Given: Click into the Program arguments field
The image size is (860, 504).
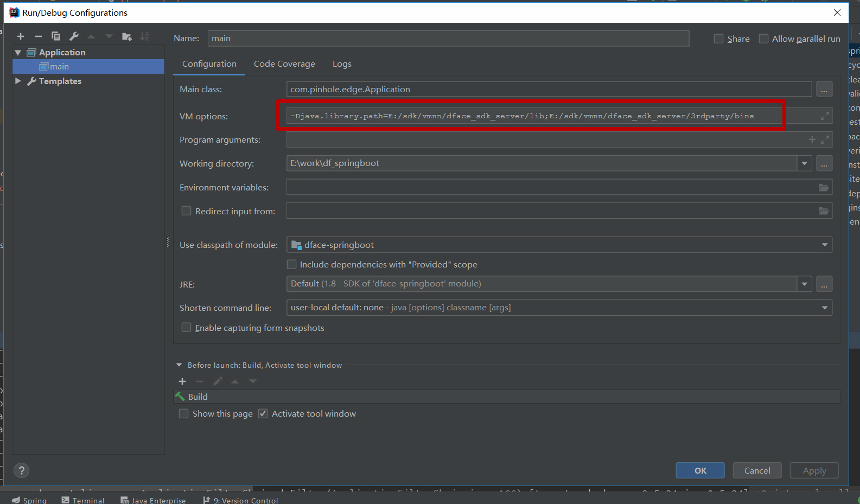Looking at the screenshot, I should (543, 140).
